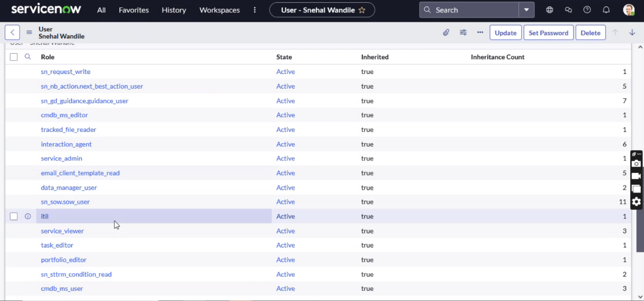Open the chat sidebar discussions icon
644x301 pixels.
click(x=568, y=10)
